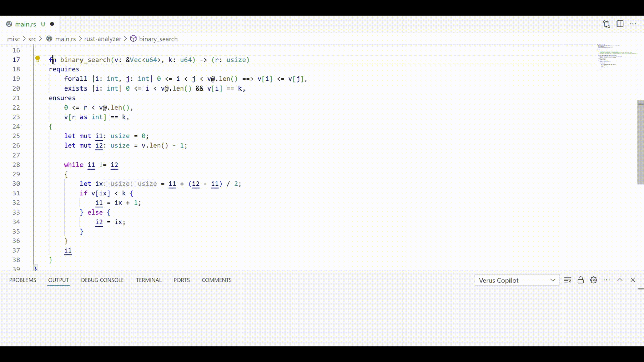
Task: Clear the Verus Copilot output
Action: coord(568,280)
